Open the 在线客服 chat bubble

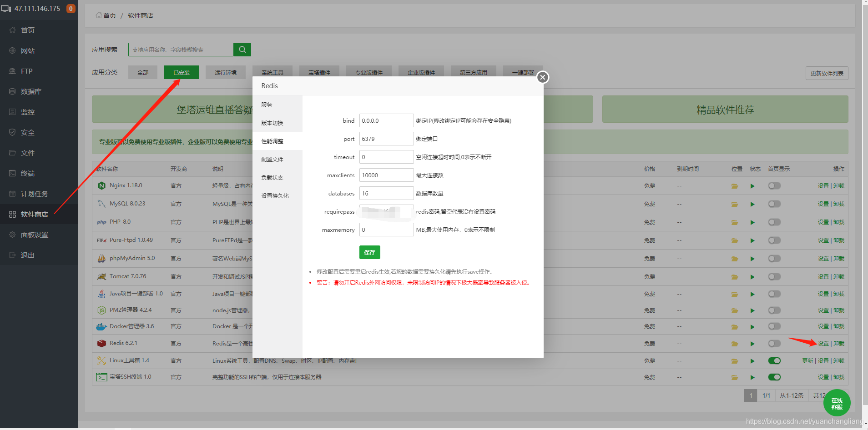(837, 403)
